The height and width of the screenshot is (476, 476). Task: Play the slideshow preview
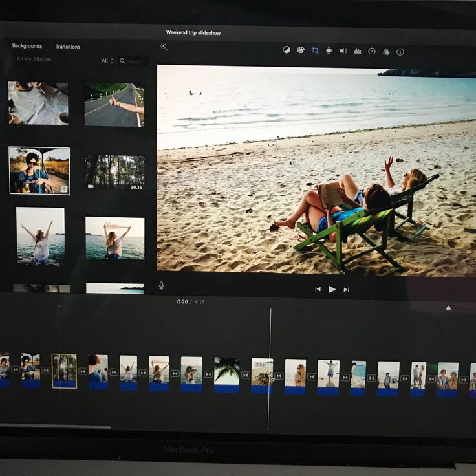click(x=332, y=289)
